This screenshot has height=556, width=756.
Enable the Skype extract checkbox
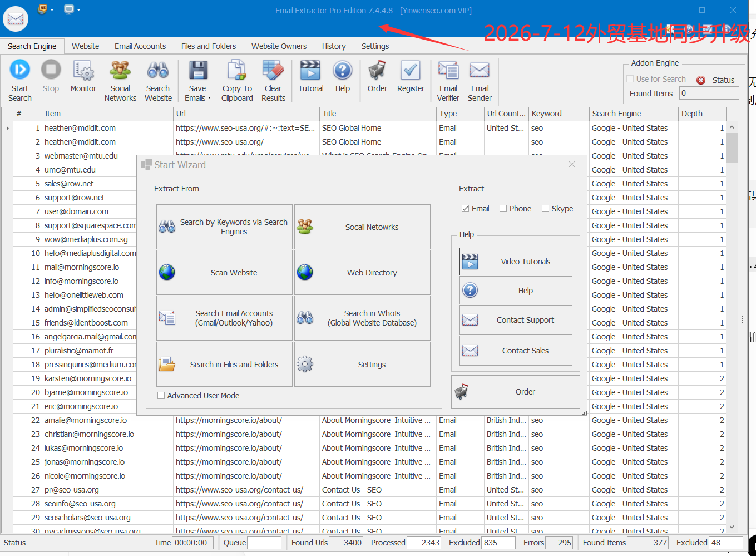[545, 209]
